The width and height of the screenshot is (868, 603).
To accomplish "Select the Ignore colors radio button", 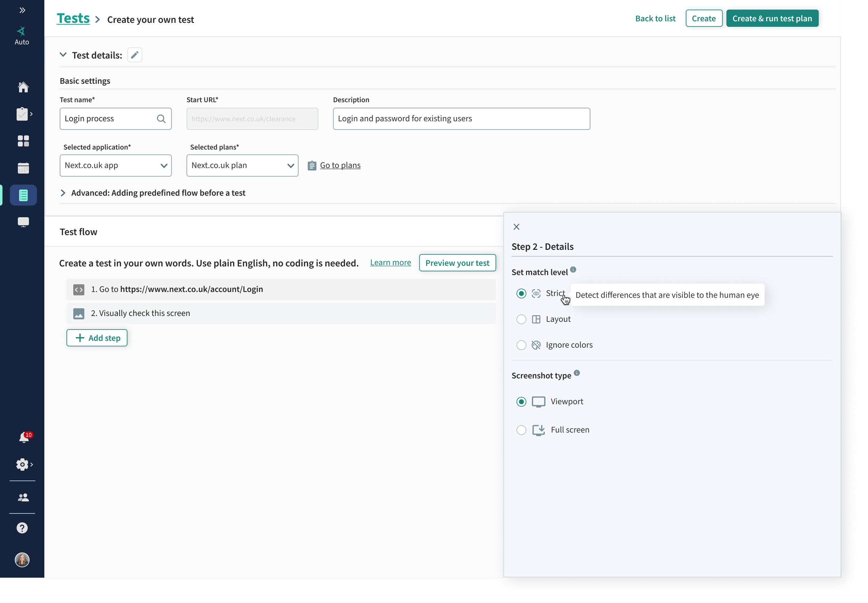I will click(x=521, y=345).
